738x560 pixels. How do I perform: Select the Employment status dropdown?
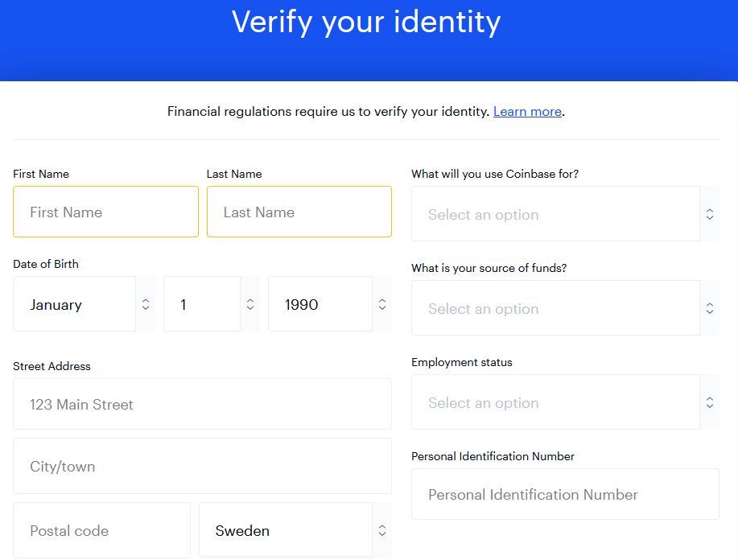click(555, 403)
